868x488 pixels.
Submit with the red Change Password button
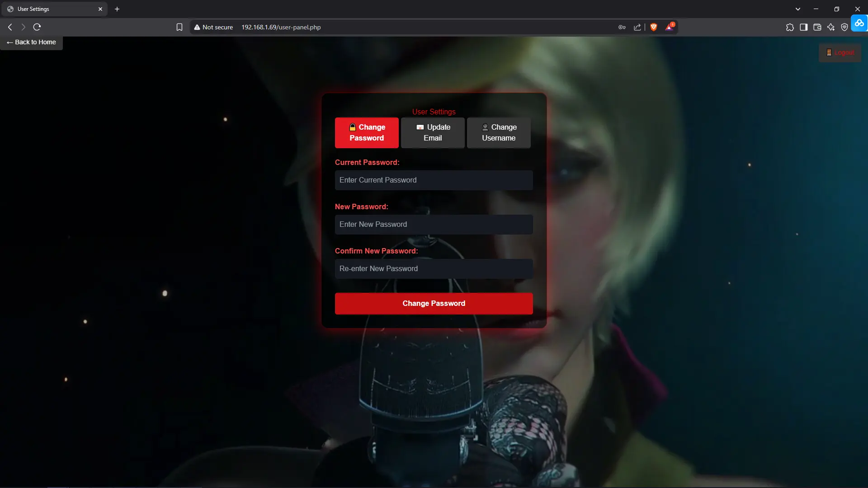[434, 304]
